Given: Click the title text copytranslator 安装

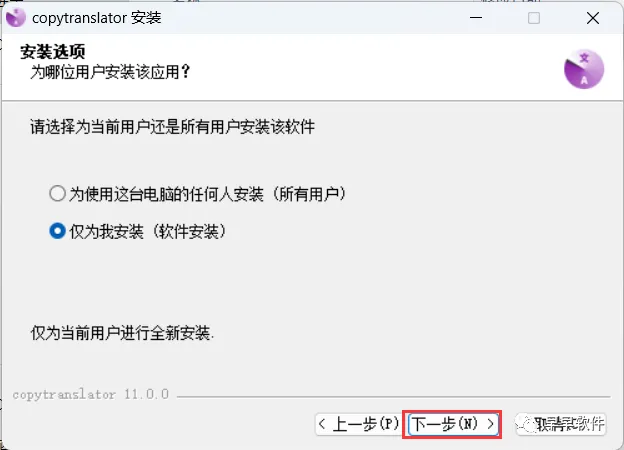Looking at the screenshot, I should click(x=97, y=18).
